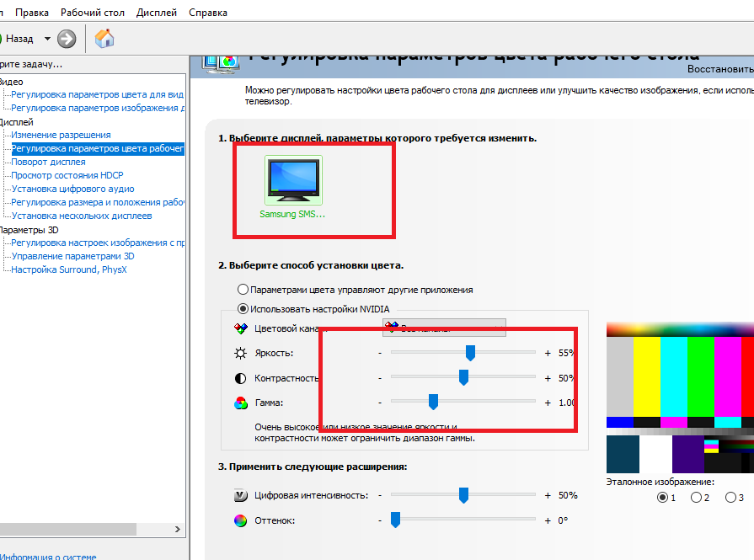Click the Яркость slider handle
754x560 pixels.
click(470, 352)
